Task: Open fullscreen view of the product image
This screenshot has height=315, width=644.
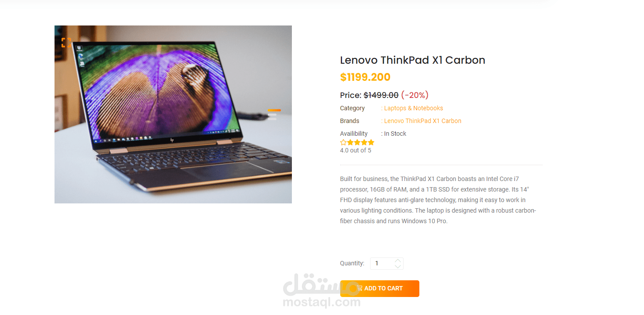Action: pyautogui.click(x=66, y=43)
